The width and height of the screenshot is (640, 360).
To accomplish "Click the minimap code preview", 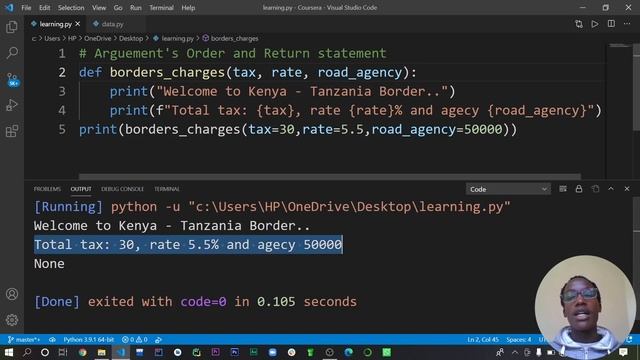I will coord(620,46).
